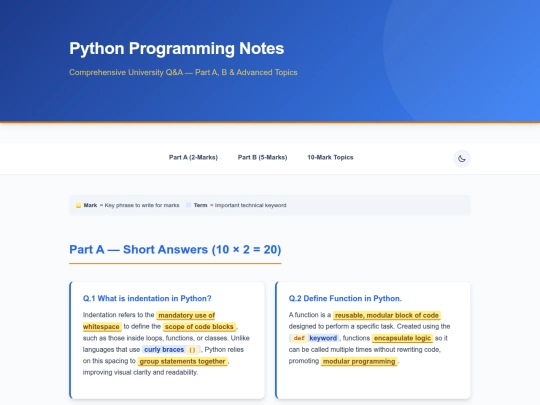Click the '{}' code snippet
This screenshot has height=405, width=540.
(x=193, y=350)
